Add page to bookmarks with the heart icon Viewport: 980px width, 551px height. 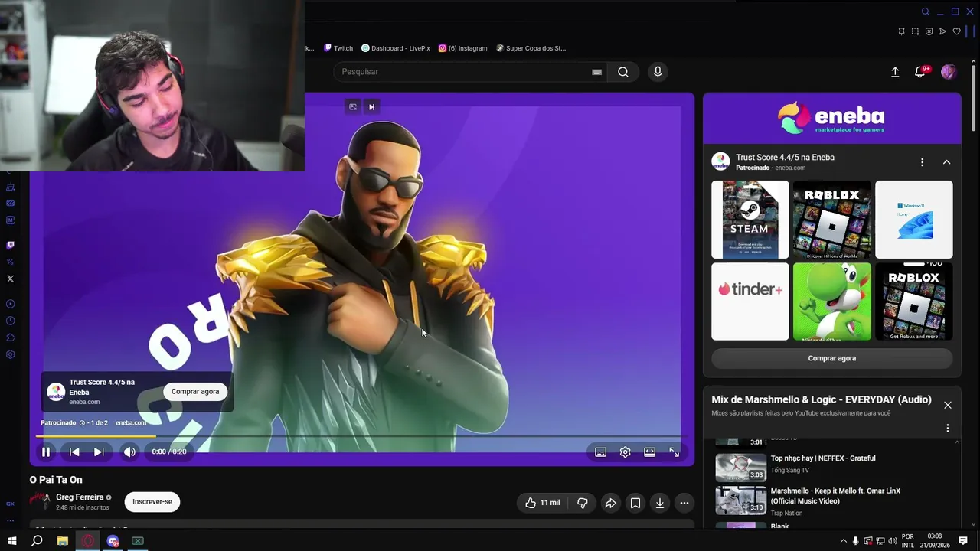tap(956, 31)
